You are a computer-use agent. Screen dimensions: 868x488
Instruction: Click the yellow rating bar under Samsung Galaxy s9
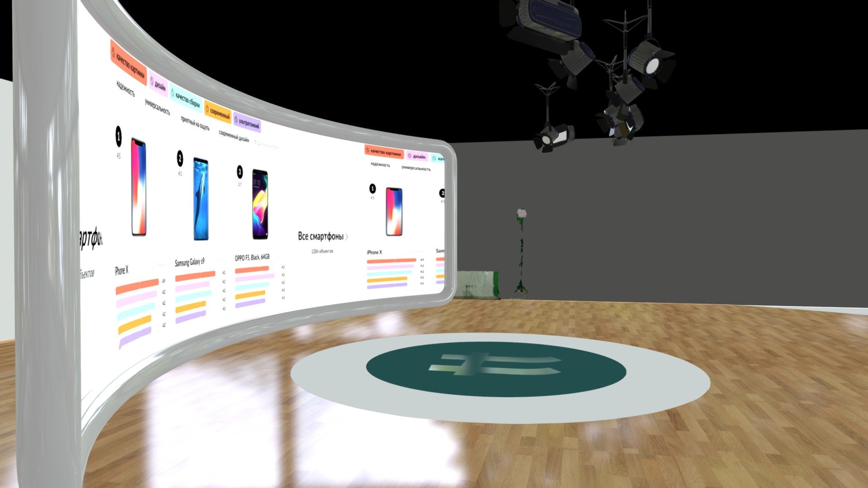(x=190, y=307)
